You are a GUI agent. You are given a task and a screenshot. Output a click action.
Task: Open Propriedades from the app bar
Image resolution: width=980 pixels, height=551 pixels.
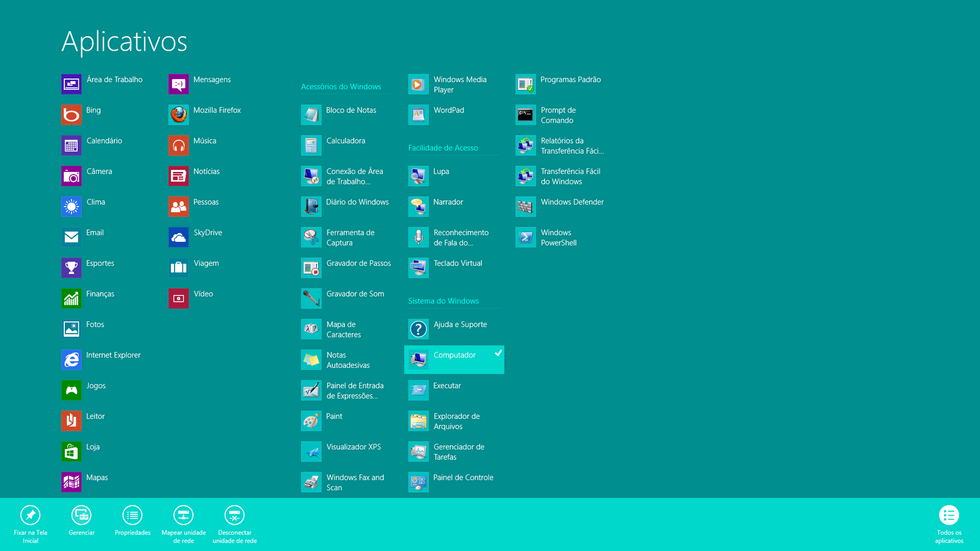tap(132, 521)
